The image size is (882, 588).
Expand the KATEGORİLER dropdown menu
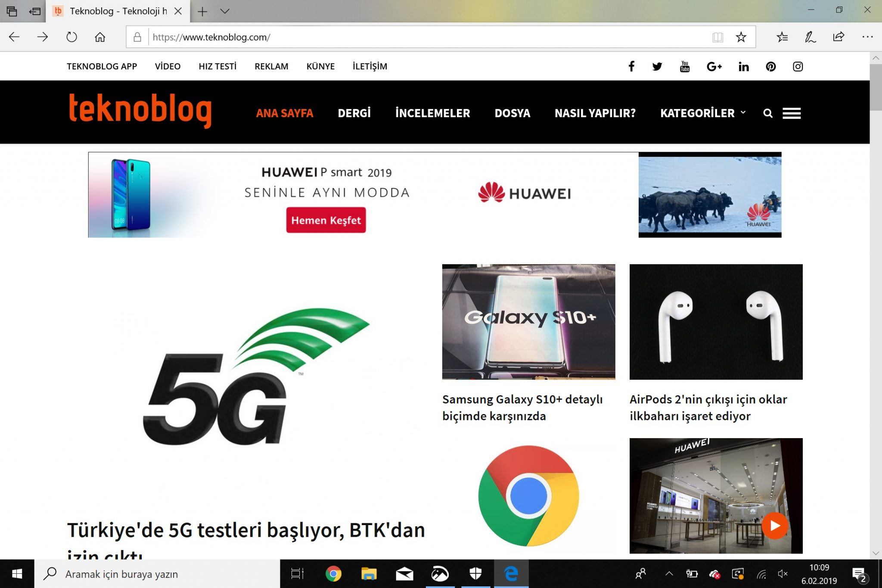click(702, 113)
